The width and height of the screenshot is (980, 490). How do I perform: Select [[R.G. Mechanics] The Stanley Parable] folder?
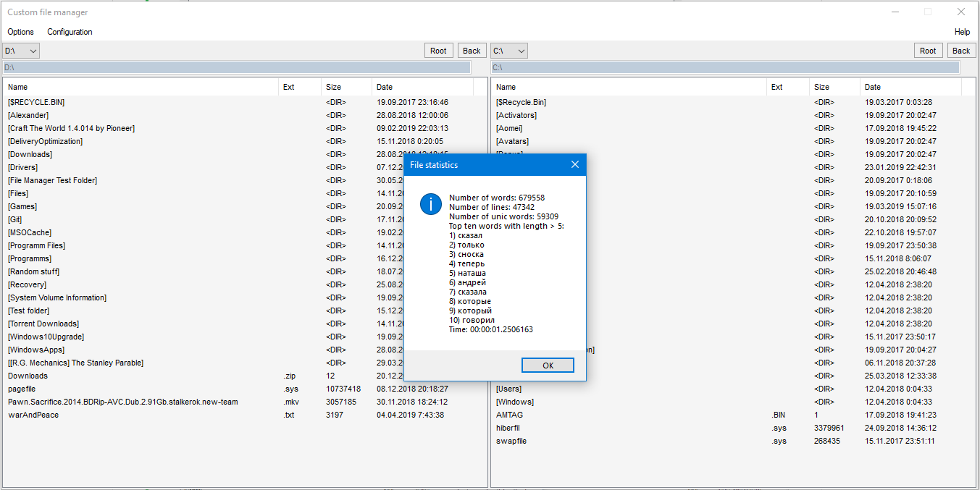click(75, 363)
